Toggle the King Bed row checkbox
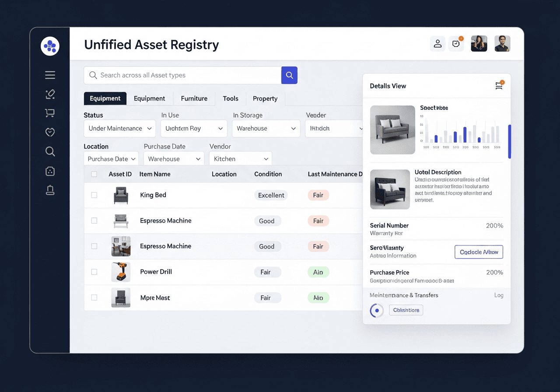This screenshot has height=392, width=560. coord(94,195)
